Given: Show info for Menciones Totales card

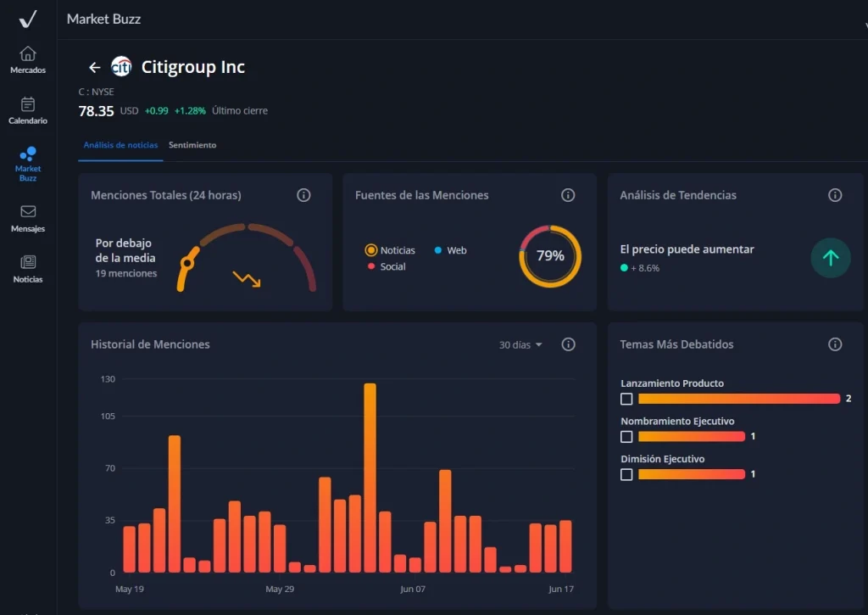Looking at the screenshot, I should 303,195.
